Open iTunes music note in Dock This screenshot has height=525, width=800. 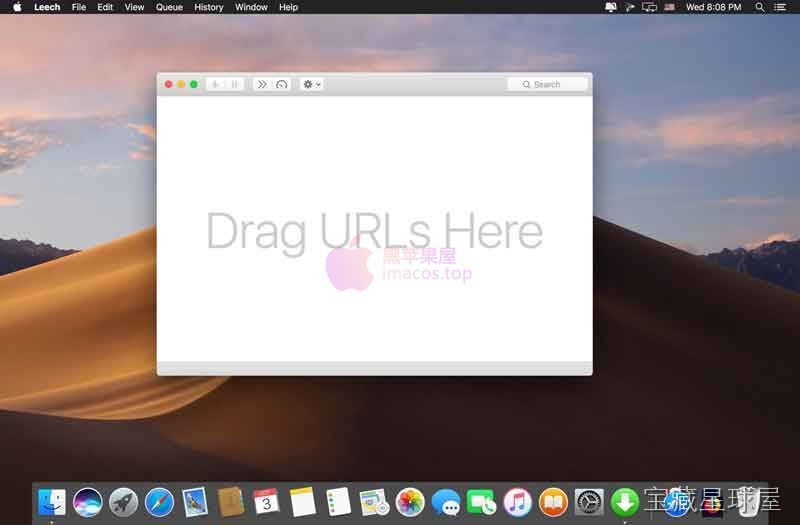(x=517, y=502)
